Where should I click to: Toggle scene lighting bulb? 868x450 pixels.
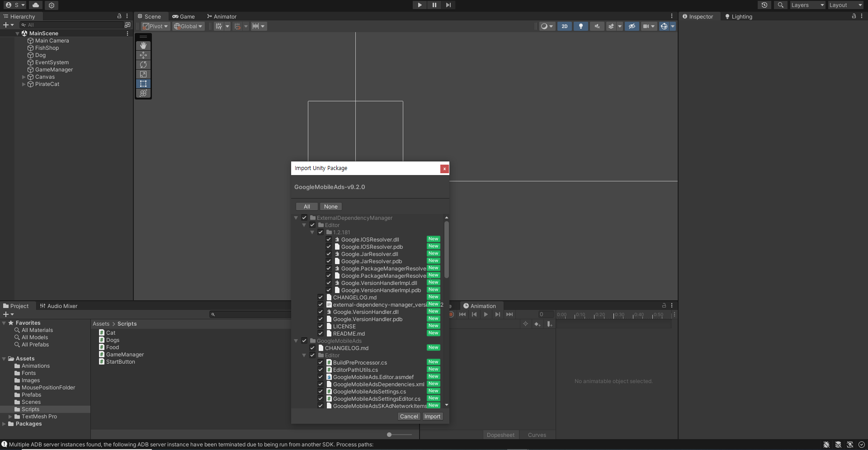(x=581, y=26)
